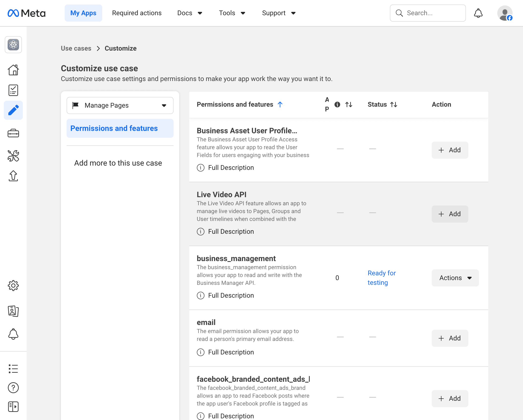Go to Dashboard home icon
This screenshot has width=523, height=420.
[13, 70]
